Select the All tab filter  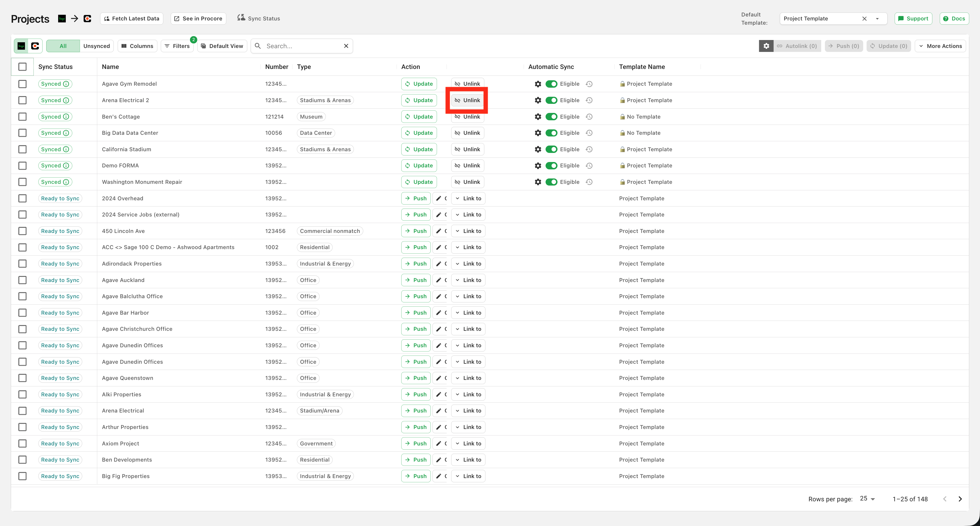coord(63,46)
